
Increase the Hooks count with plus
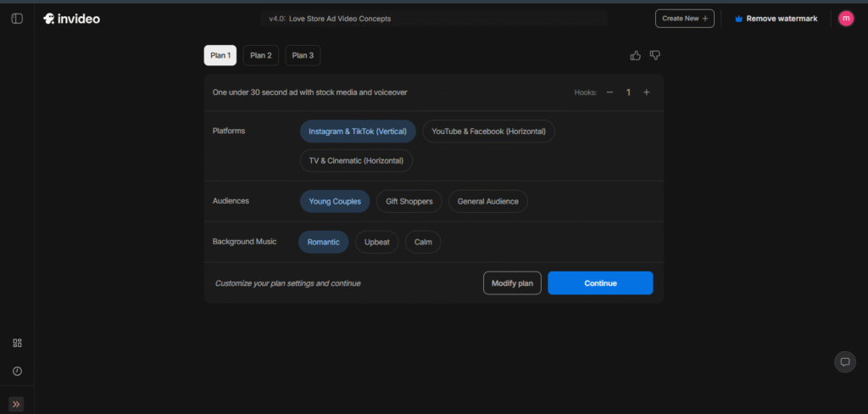(x=647, y=92)
